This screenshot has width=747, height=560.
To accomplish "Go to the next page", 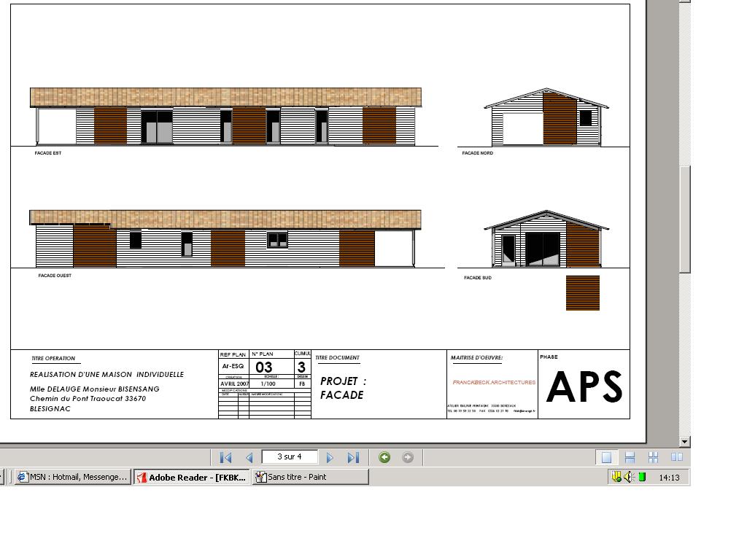I will point(330,458).
